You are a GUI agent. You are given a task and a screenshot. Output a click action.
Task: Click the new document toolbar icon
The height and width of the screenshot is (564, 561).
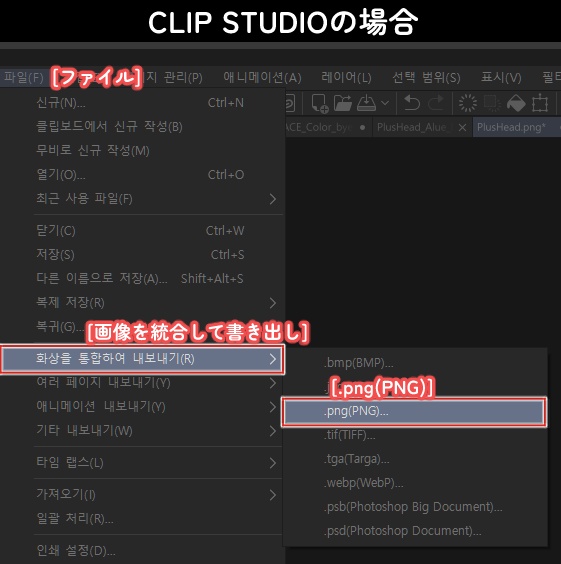319,104
